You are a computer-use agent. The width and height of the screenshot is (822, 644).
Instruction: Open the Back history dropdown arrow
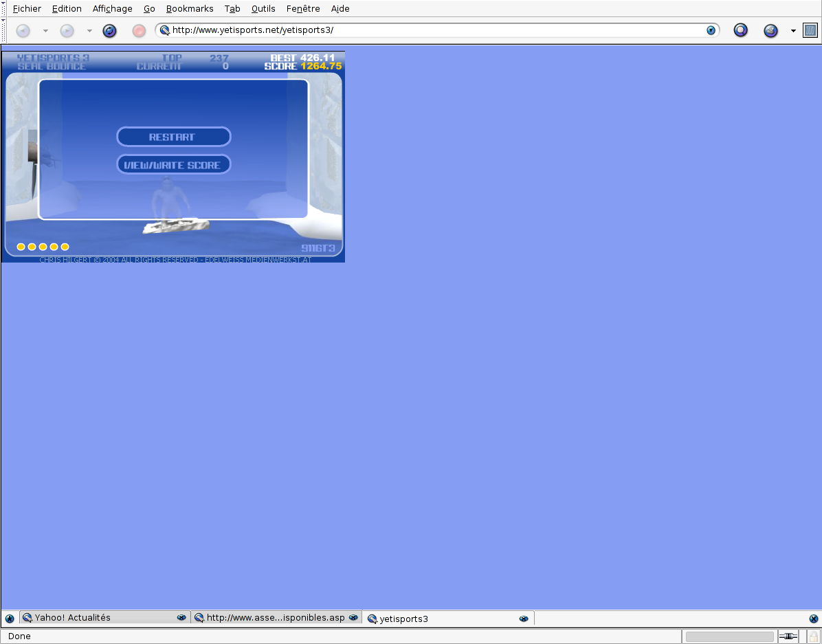coord(45,31)
